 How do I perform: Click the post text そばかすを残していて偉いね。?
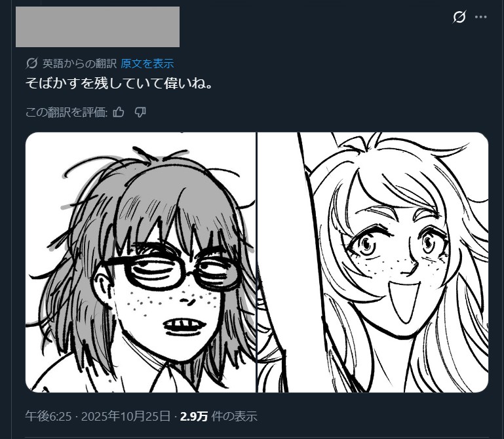119,85
